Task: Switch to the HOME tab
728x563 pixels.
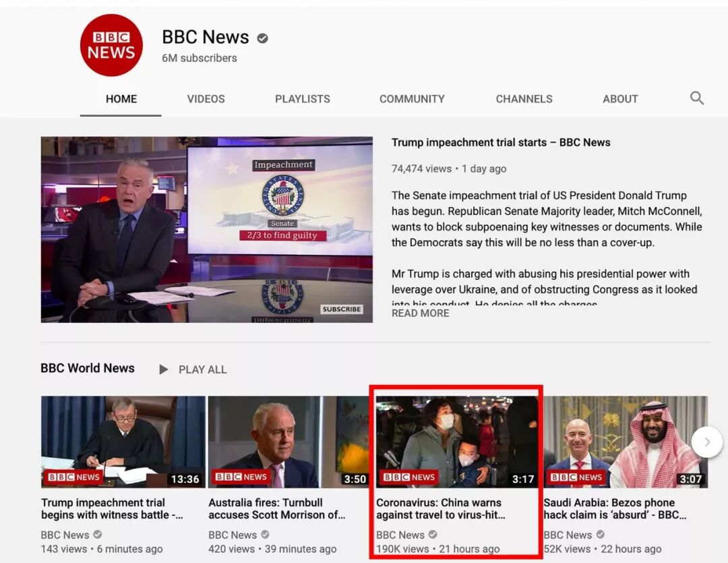Action: click(x=121, y=99)
